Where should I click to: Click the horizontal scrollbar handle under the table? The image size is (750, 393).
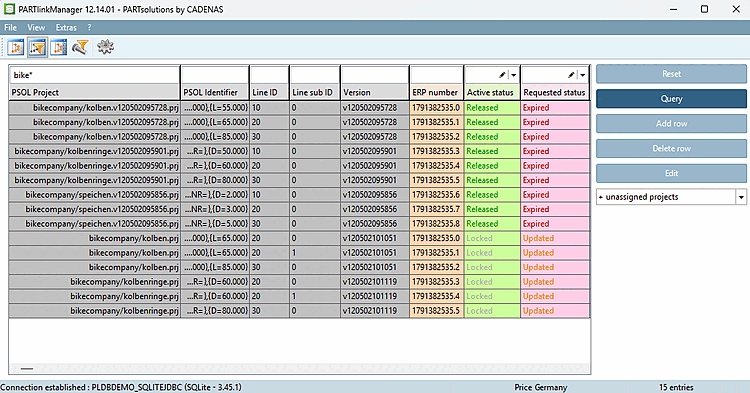click(x=27, y=369)
